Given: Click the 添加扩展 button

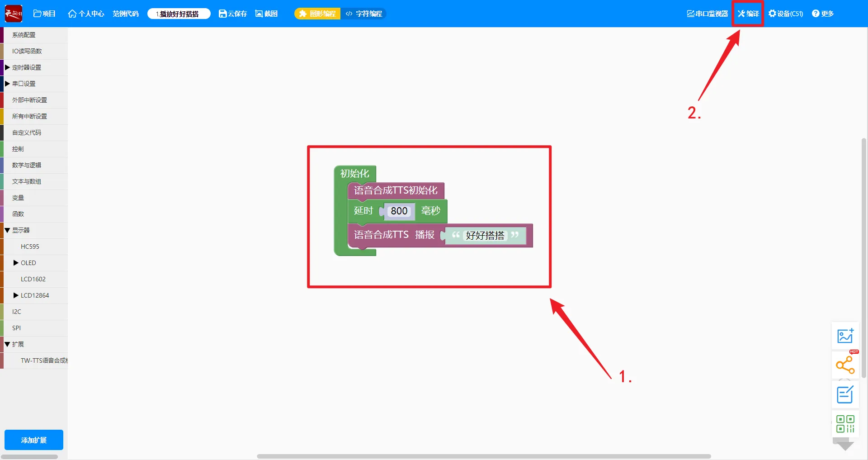Looking at the screenshot, I should click(34, 440).
